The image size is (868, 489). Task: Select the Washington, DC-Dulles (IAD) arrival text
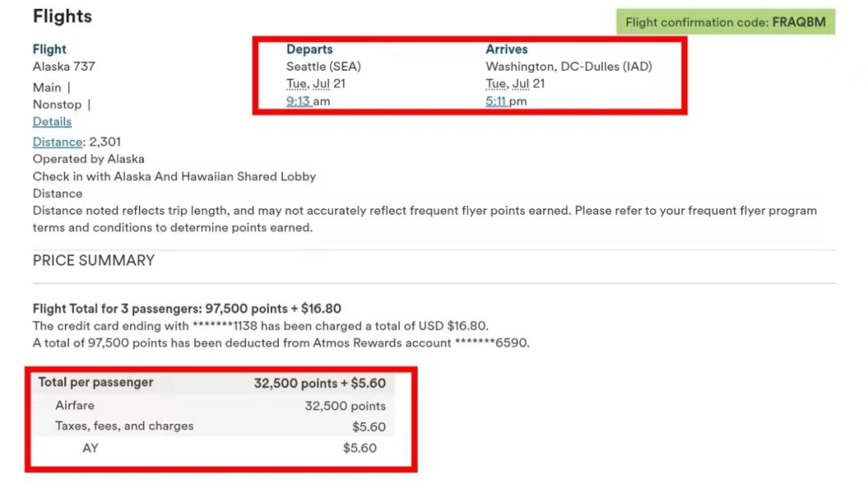click(x=568, y=67)
